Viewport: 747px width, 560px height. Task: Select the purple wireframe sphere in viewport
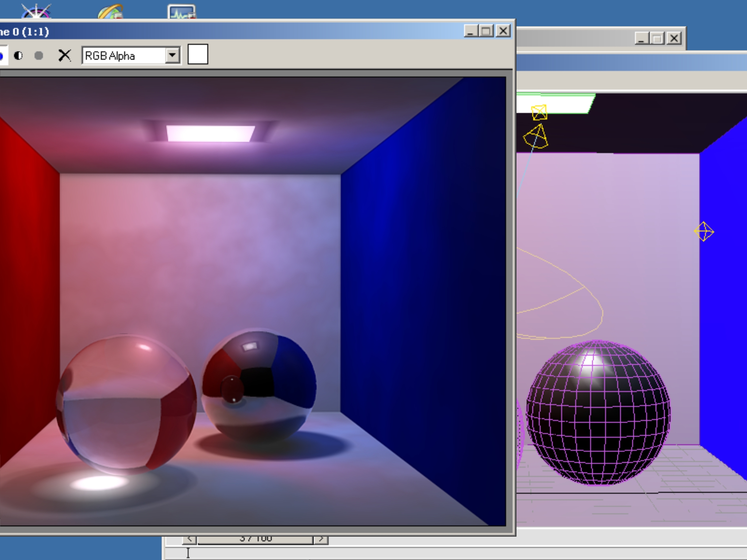pyautogui.click(x=598, y=413)
